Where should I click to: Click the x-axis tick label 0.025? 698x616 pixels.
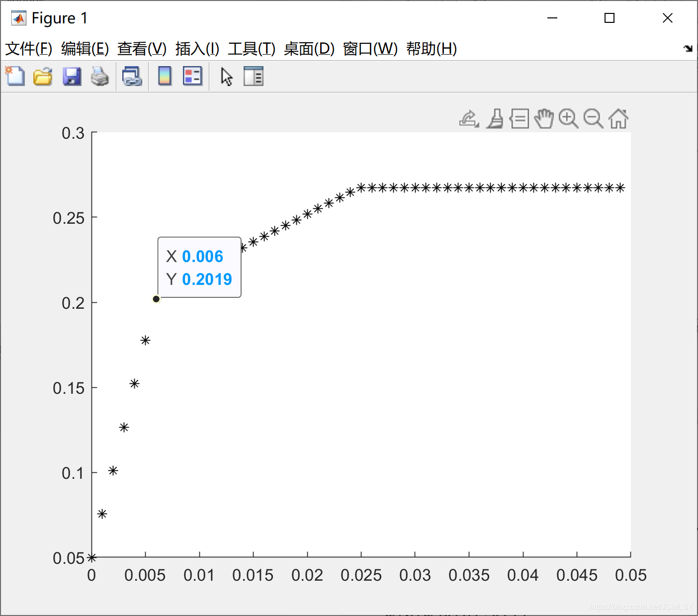pos(361,575)
